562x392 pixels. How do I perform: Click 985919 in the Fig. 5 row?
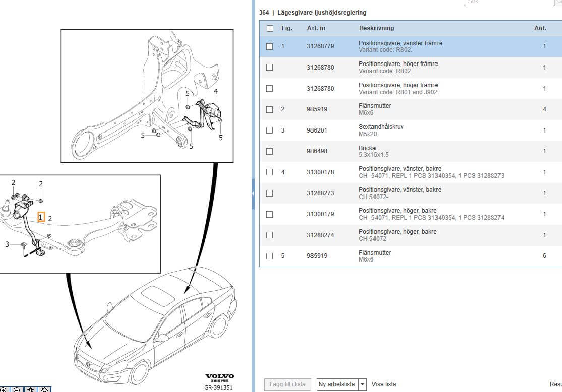pyautogui.click(x=317, y=256)
